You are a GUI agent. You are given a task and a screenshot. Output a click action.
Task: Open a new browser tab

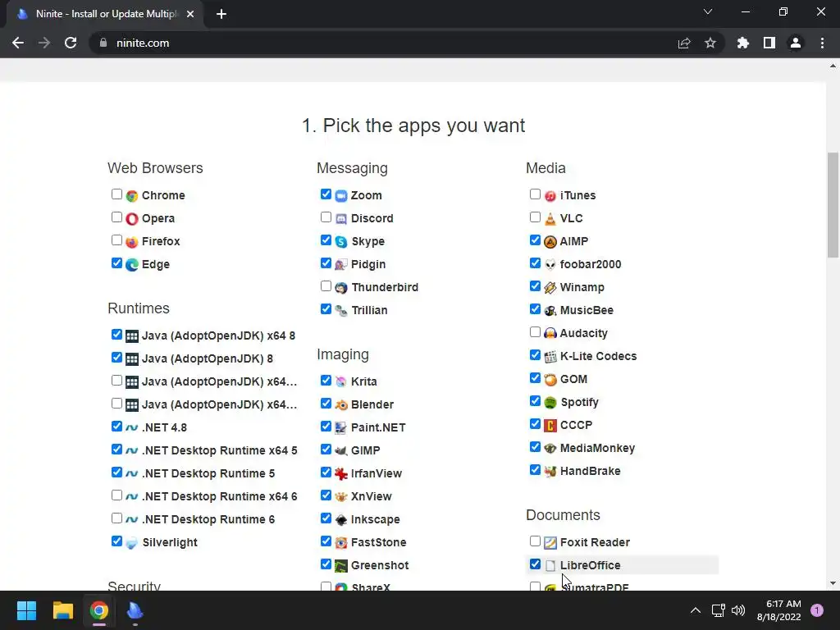221,14
